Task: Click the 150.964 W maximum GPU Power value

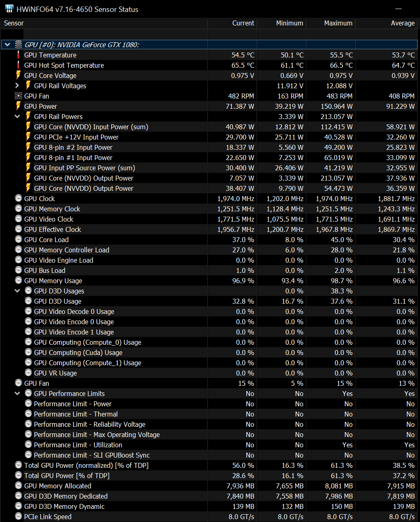Action: point(337,106)
